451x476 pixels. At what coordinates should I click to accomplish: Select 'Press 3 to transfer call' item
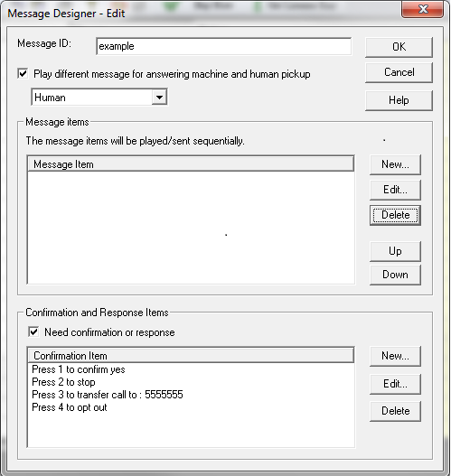[108, 395]
